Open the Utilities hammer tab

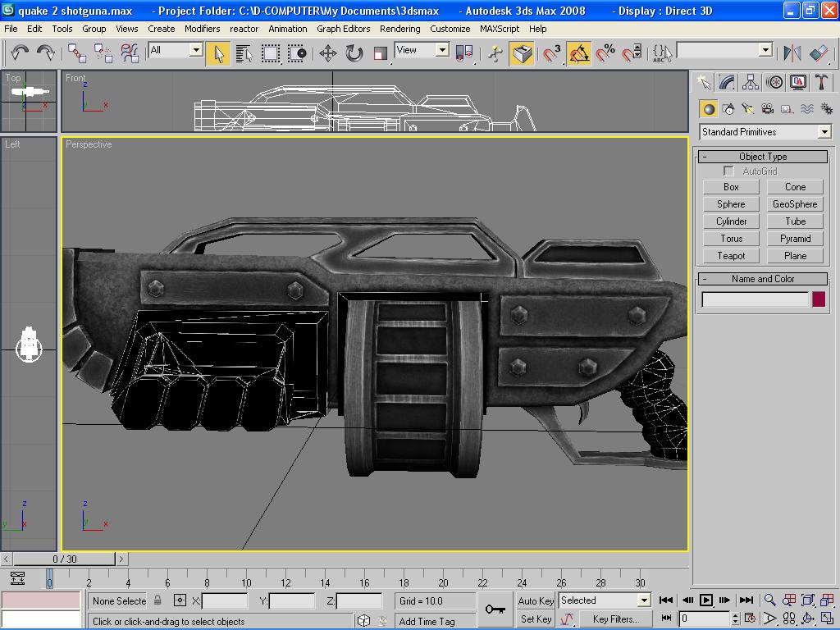click(x=821, y=83)
